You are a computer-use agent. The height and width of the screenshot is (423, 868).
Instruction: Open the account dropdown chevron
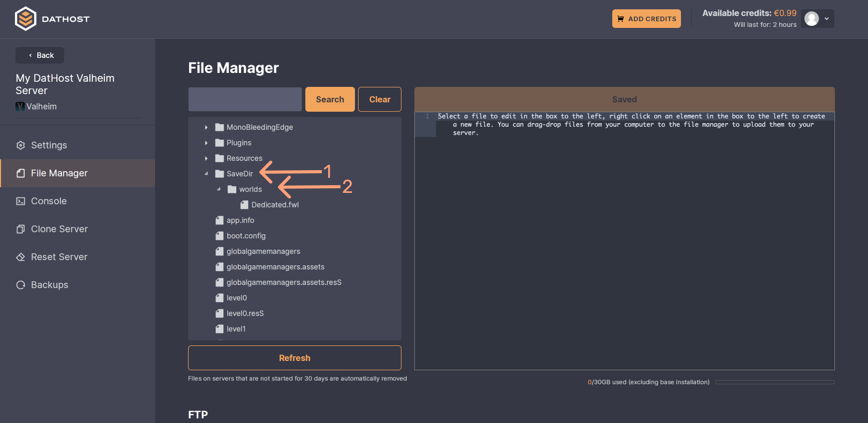point(827,19)
